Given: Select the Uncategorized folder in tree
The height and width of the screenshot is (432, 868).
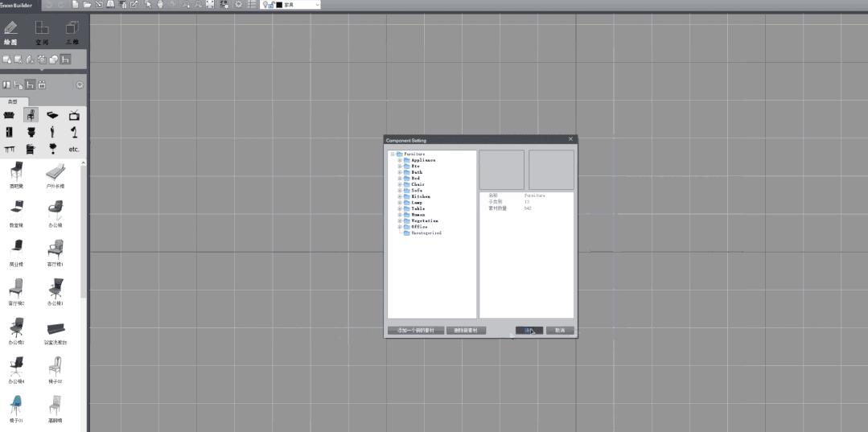Looking at the screenshot, I should [423, 233].
